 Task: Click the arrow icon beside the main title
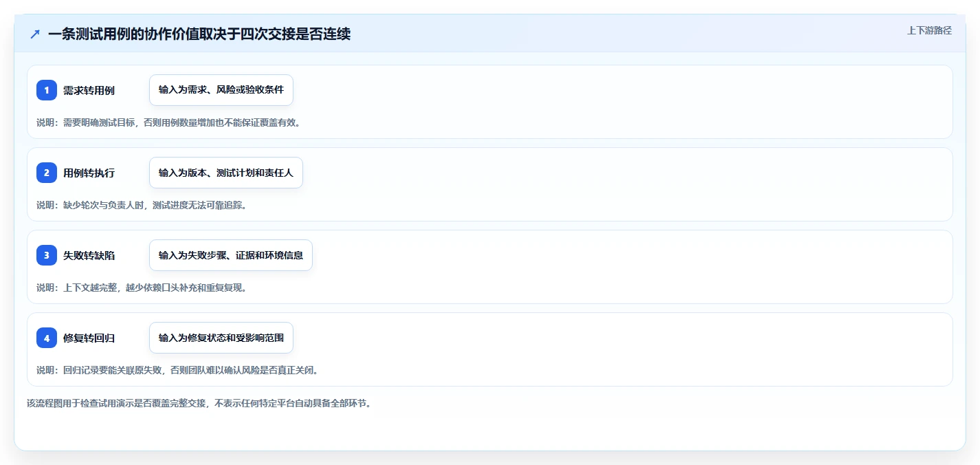pos(35,34)
